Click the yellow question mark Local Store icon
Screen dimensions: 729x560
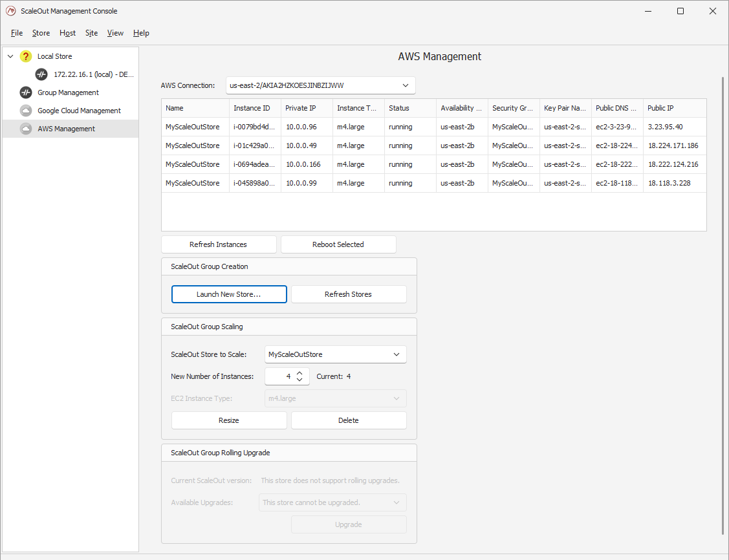26,56
